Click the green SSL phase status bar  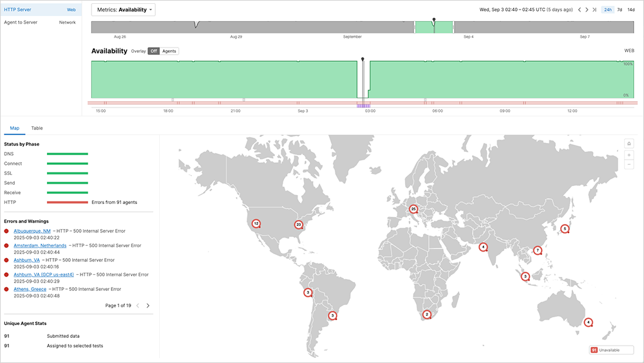pos(68,173)
